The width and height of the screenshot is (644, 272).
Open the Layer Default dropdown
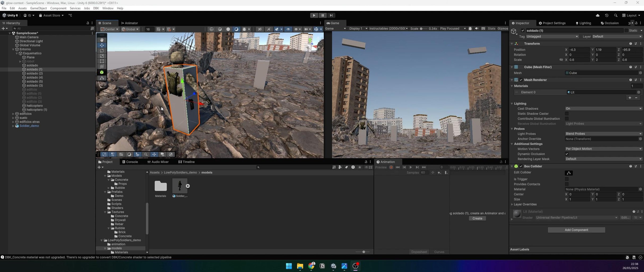pos(617,37)
